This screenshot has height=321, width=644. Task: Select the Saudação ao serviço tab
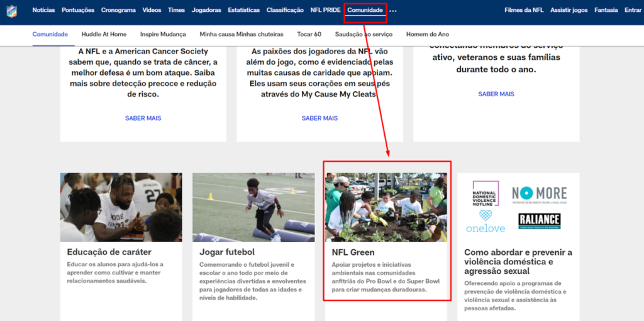click(x=364, y=35)
